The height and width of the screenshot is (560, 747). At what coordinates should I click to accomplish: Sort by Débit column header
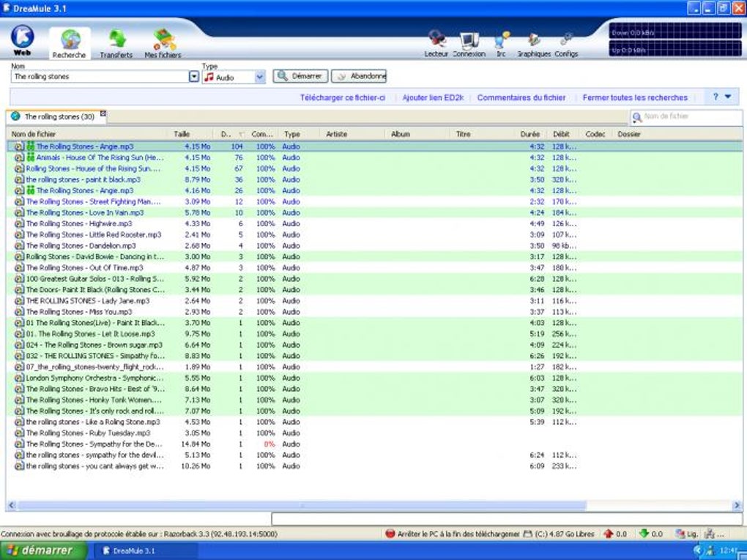pyautogui.click(x=562, y=134)
